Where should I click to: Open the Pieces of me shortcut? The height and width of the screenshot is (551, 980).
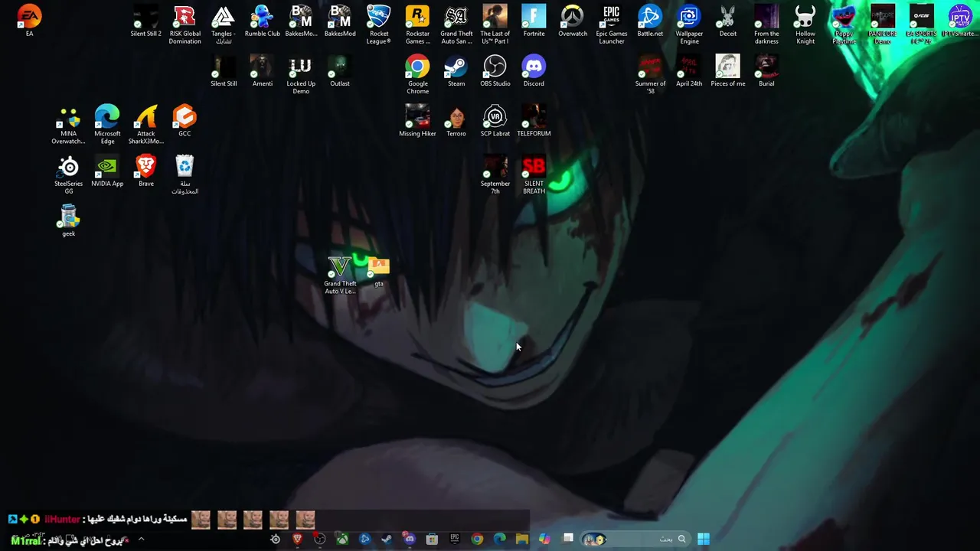(727, 70)
